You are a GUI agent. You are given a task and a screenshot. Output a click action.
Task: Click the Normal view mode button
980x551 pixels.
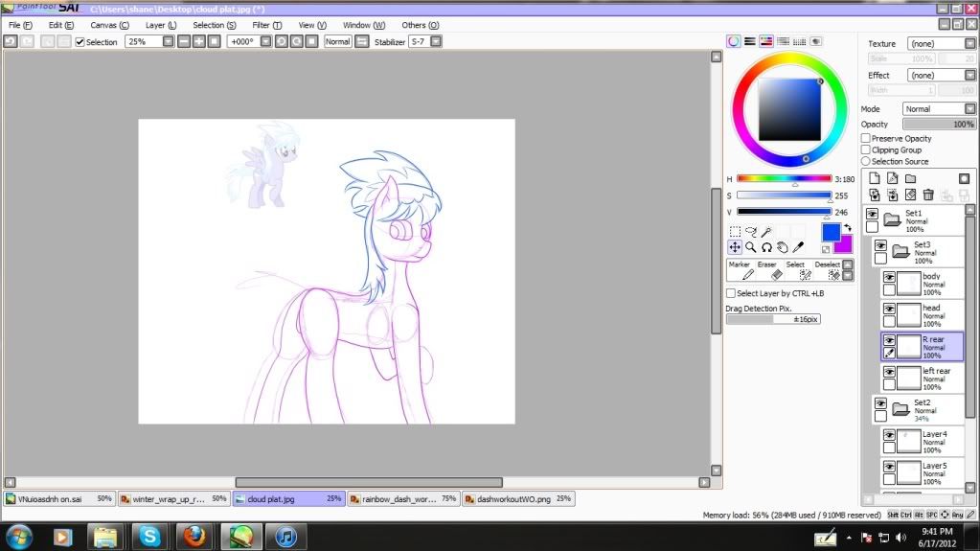(337, 41)
